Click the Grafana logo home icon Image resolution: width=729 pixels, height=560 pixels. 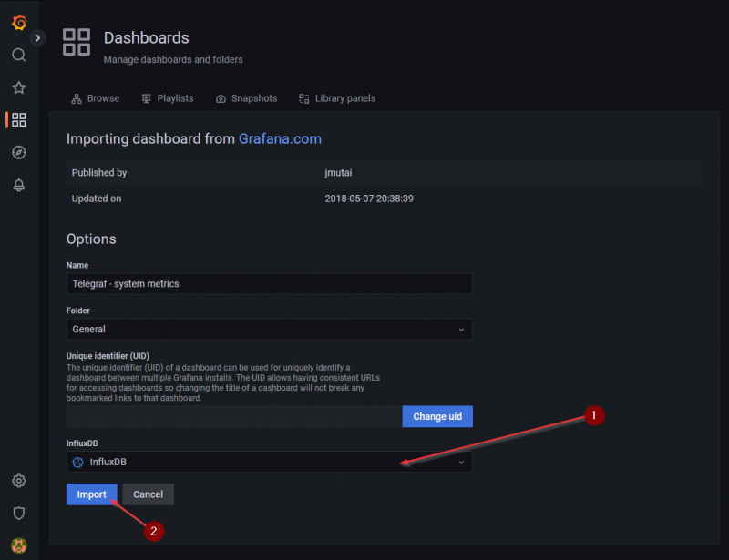pyautogui.click(x=18, y=23)
